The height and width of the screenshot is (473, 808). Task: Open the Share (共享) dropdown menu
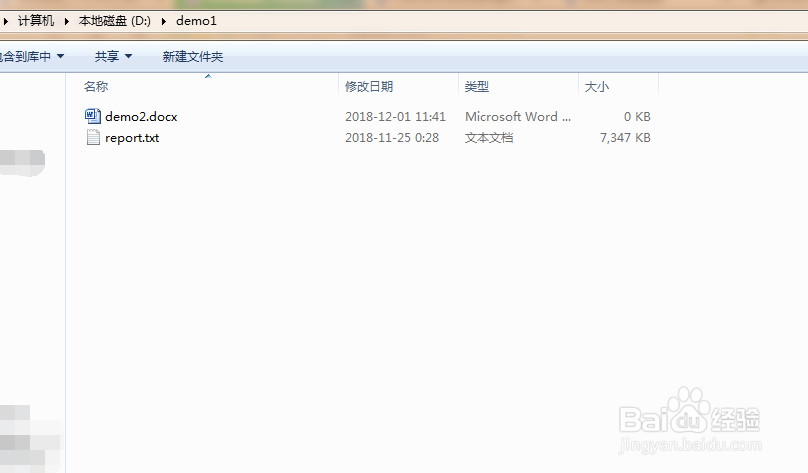click(113, 56)
